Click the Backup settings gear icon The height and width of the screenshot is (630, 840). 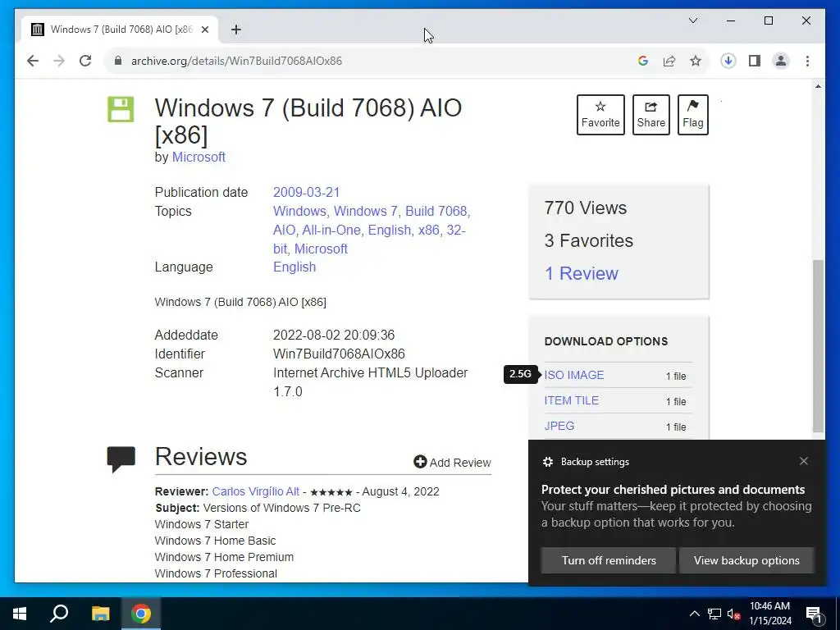[547, 462]
